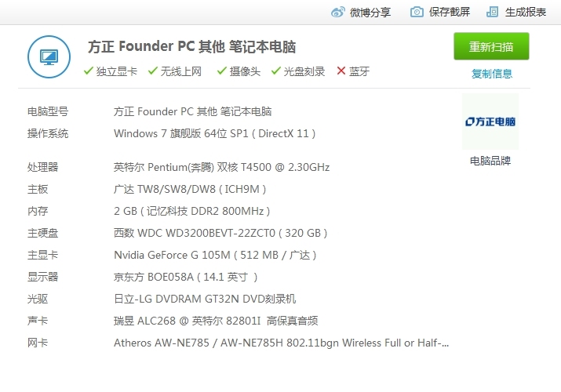Click the green checkmark beside 无线上网
Image resolution: width=561 pixels, height=392 pixels.
153,71
